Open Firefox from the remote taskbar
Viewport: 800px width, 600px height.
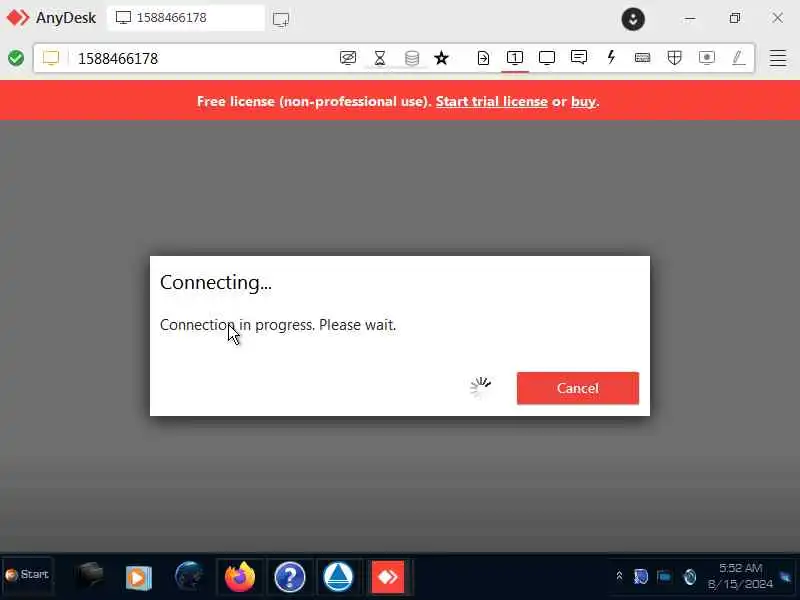tap(240, 577)
